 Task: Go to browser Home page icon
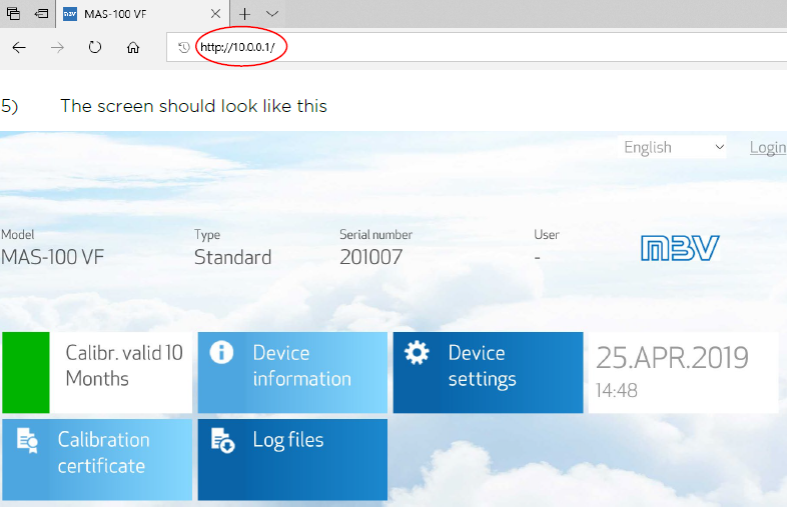133,48
